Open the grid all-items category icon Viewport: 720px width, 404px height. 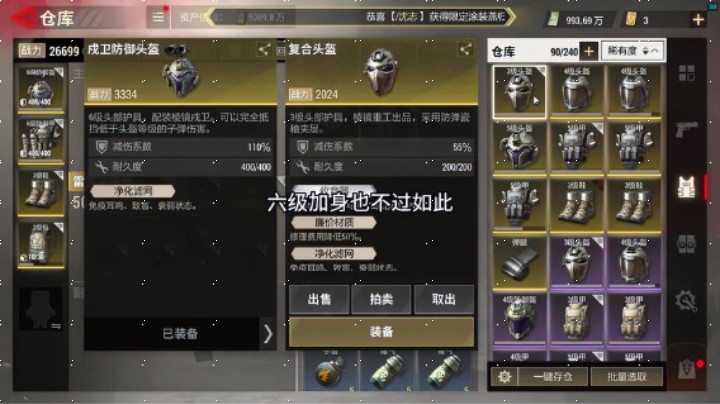click(x=686, y=73)
